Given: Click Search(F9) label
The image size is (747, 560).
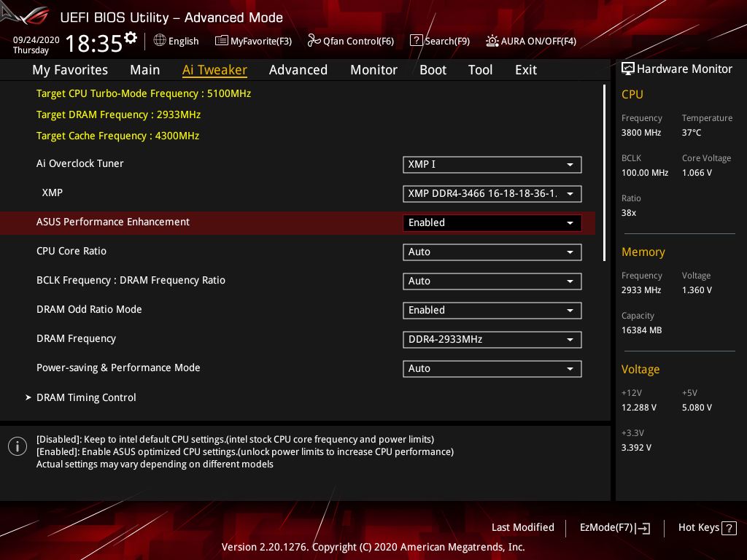Looking at the screenshot, I should 447,41.
